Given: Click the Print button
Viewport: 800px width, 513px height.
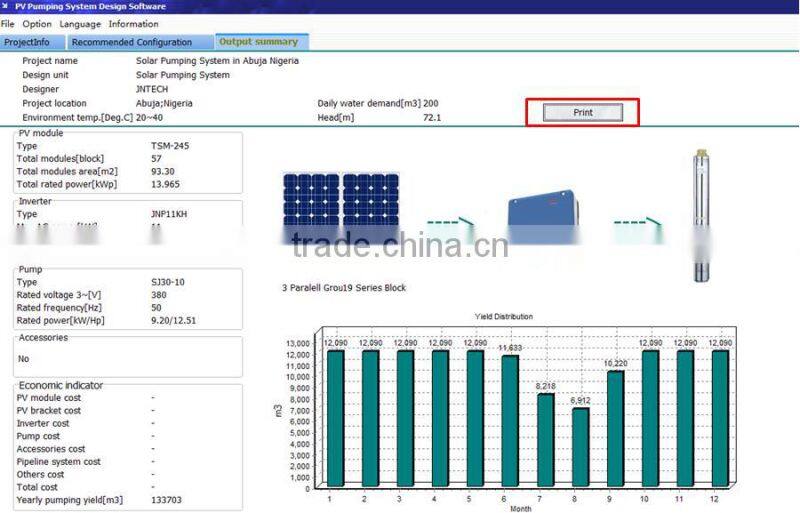Looking at the screenshot, I should [x=583, y=112].
